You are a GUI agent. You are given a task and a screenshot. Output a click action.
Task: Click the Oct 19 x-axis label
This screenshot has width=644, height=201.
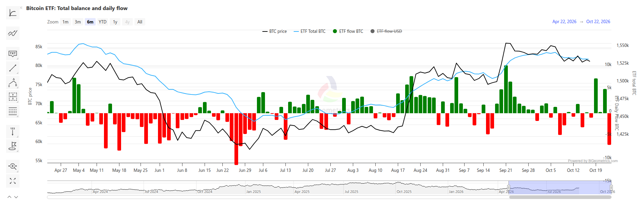(x=595, y=170)
